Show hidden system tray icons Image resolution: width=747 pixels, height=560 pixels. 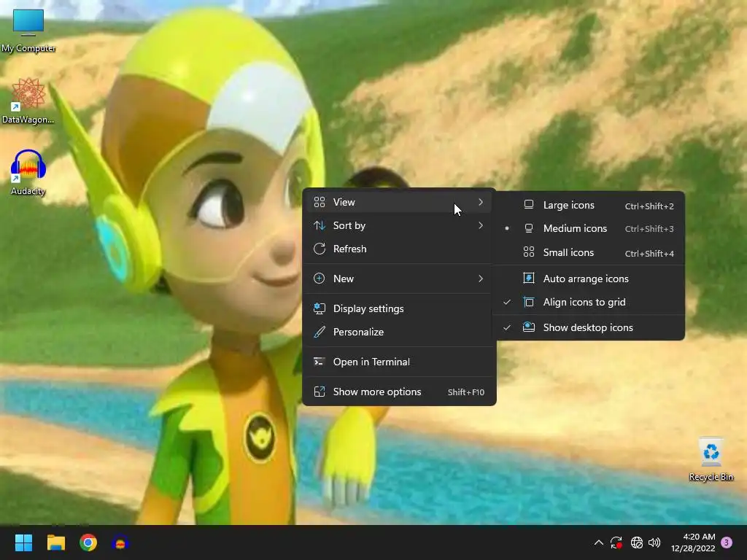(599, 542)
